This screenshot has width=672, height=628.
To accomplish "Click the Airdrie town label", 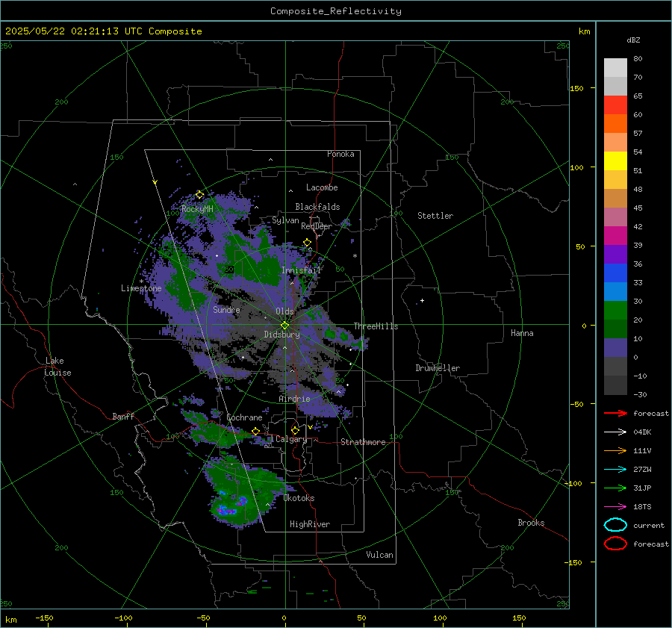I will tap(294, 399).
